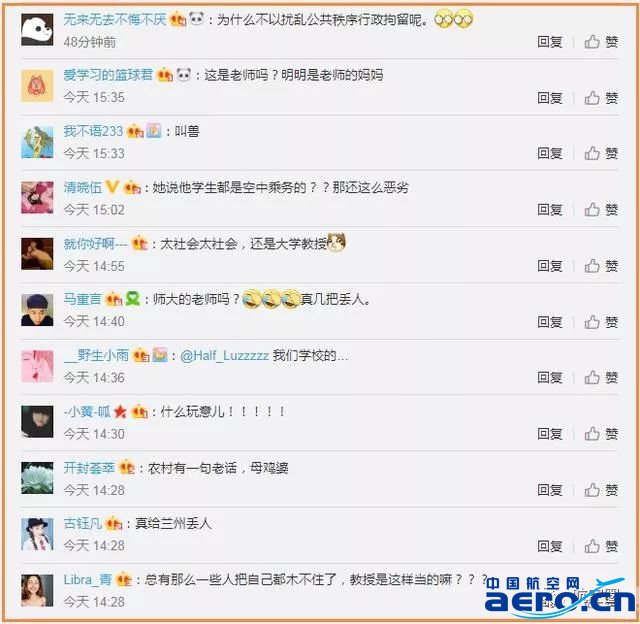
Task: Click 古钰凡's avatar with hat
Action: [x=37, y=534]
